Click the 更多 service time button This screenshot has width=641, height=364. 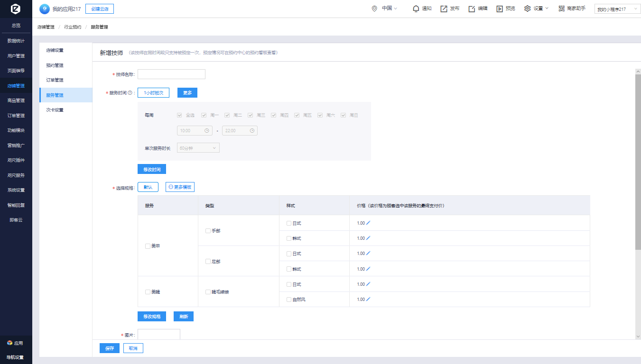(187, 93)
